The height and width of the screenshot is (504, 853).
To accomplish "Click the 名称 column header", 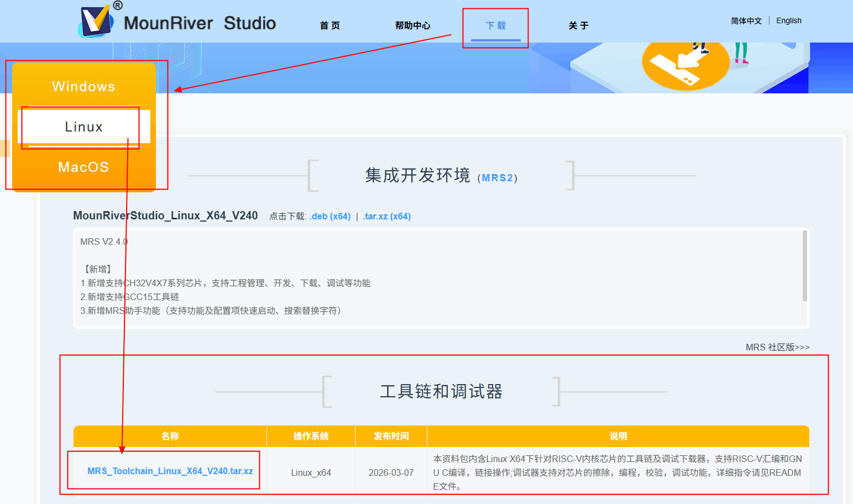I will coord(170,436).
